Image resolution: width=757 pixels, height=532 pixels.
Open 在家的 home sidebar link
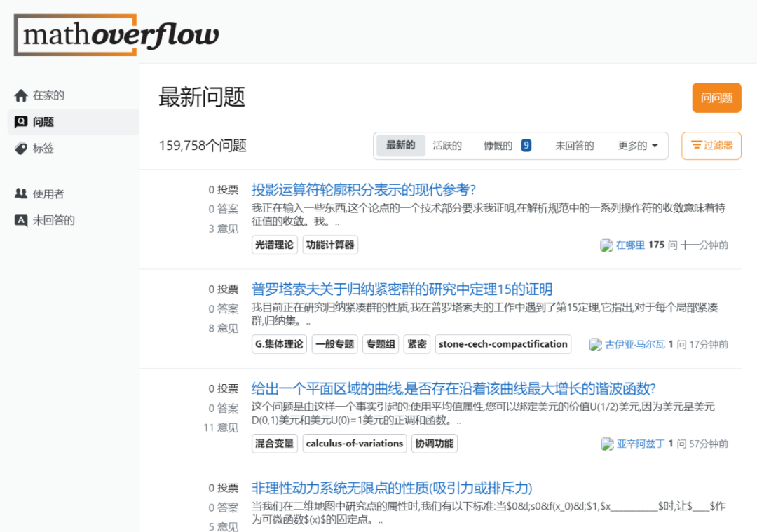[x=48, y=95]
